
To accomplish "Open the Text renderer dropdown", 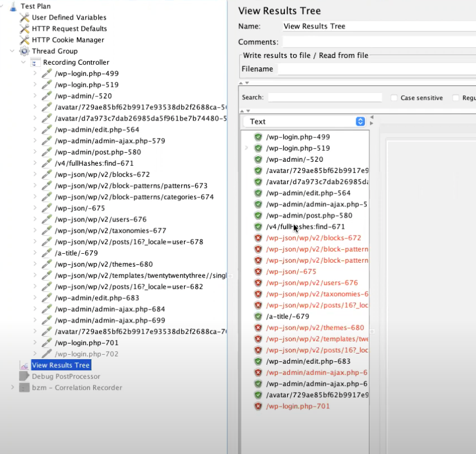I will coord(304,122).
